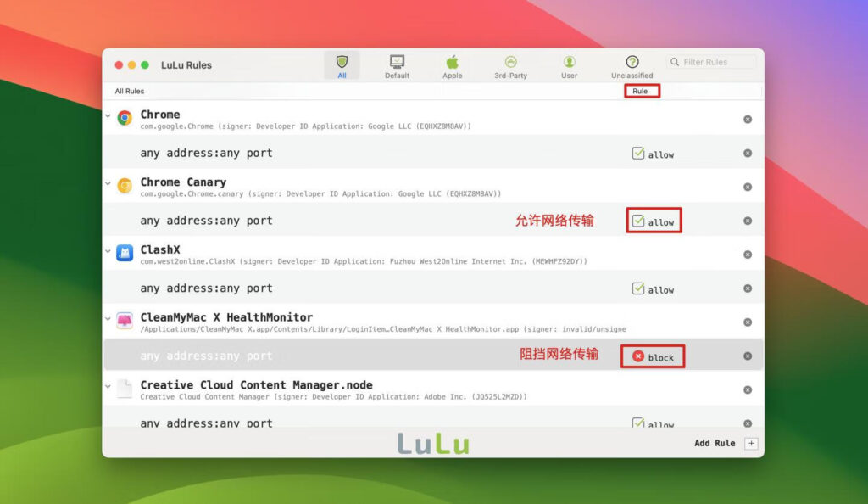
Task: Select the Apple filter icon
Action: (x=452, y=62)
